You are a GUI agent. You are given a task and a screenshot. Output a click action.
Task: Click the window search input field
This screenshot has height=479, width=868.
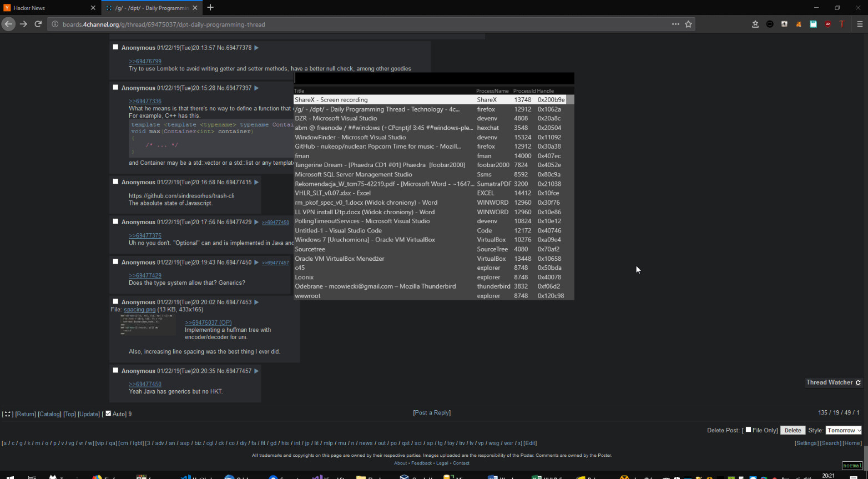pos(434,78)
